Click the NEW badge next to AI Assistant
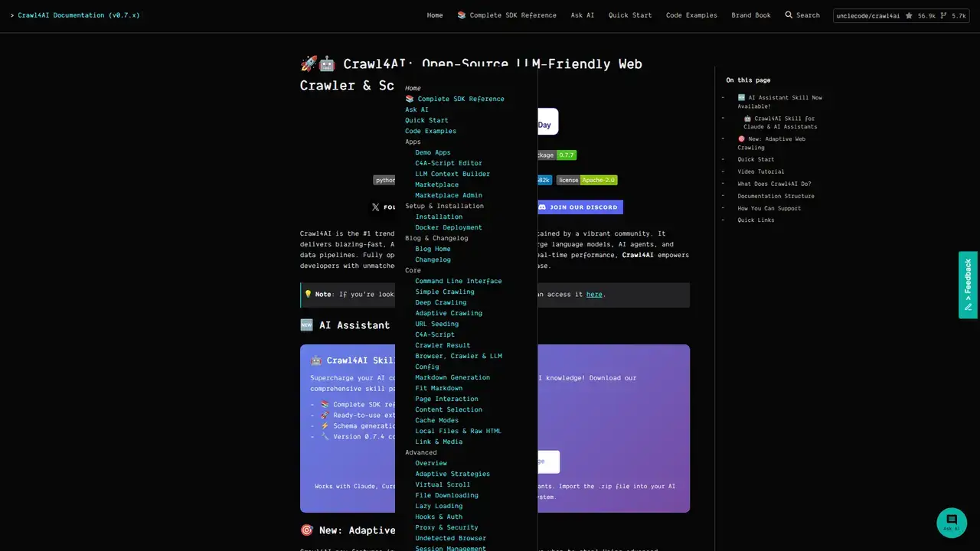The image size is (980, 551). pyautogui.click(x=306, y=324)
